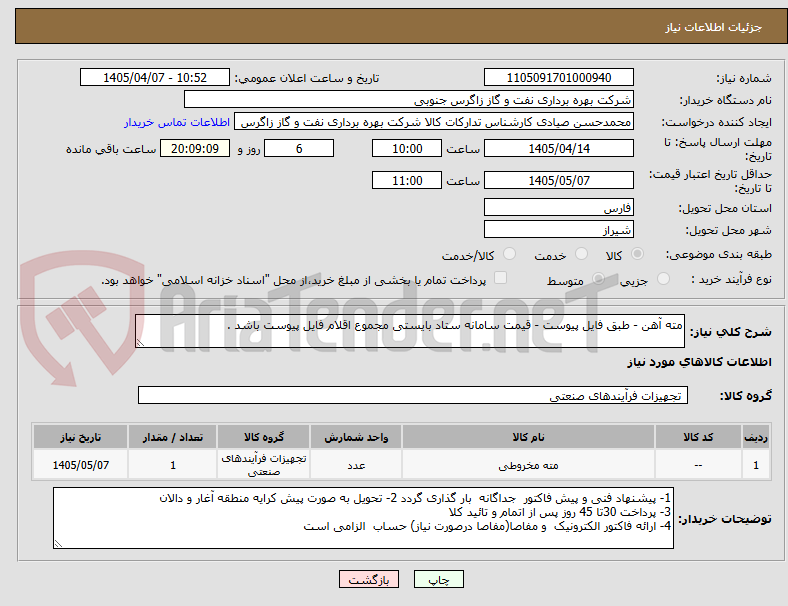
Task: Click the جزئیات اطلاعات نیاز header title
Action: (714, 27)
